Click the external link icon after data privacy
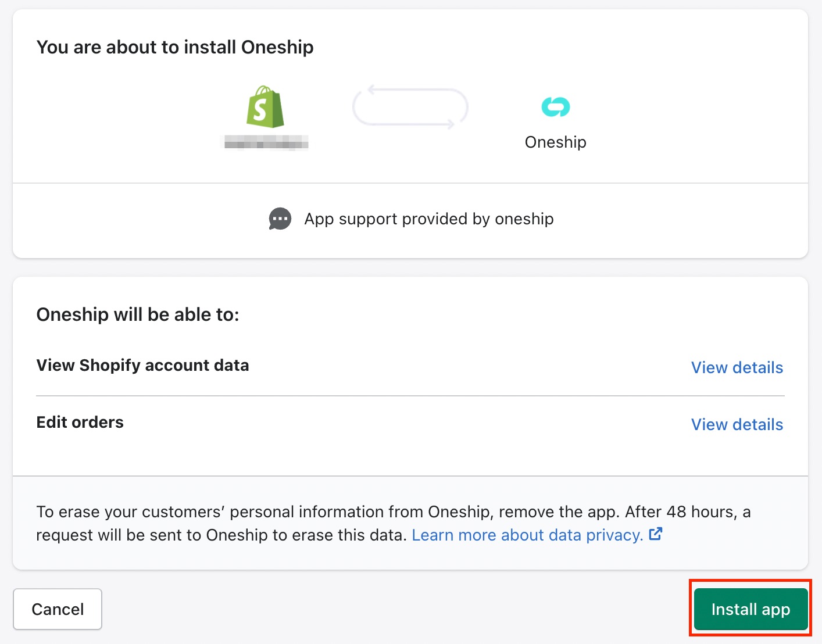822x644 pixels. pyautogui.click(x=656, y=534)
